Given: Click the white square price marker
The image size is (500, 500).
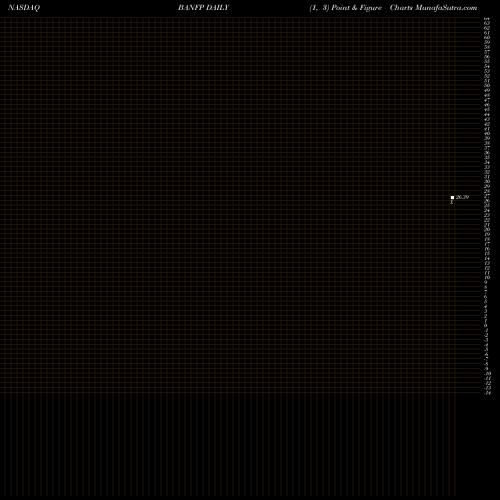Looking at the screenshot, I should point(452,198).
